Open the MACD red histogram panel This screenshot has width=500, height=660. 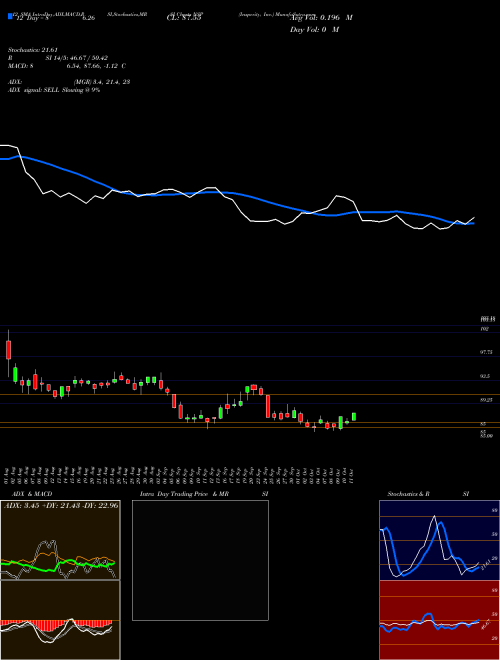(60, 620)
